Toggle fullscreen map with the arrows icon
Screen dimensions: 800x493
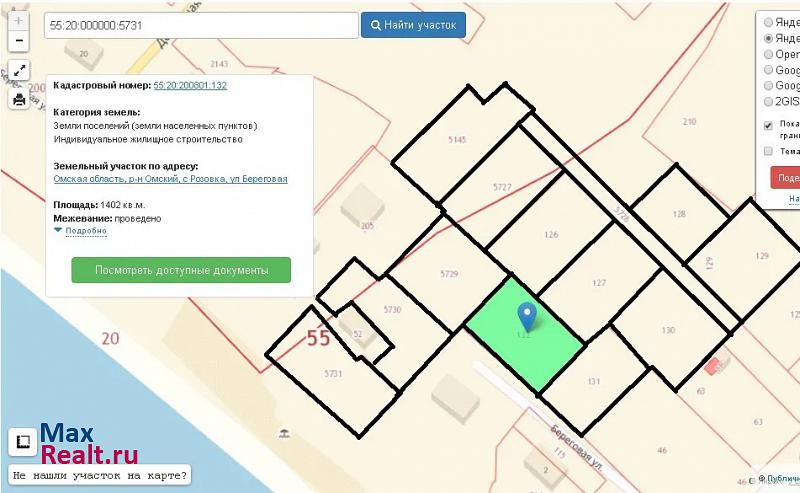(19, 72)
